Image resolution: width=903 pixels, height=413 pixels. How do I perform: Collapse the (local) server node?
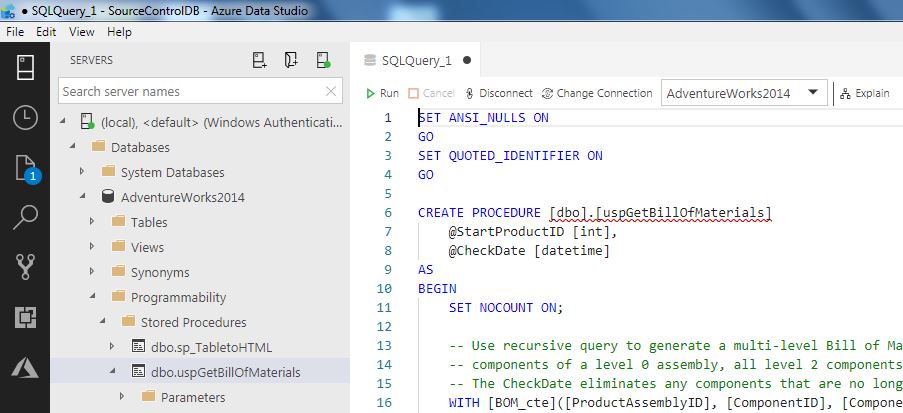click(63, 122)
